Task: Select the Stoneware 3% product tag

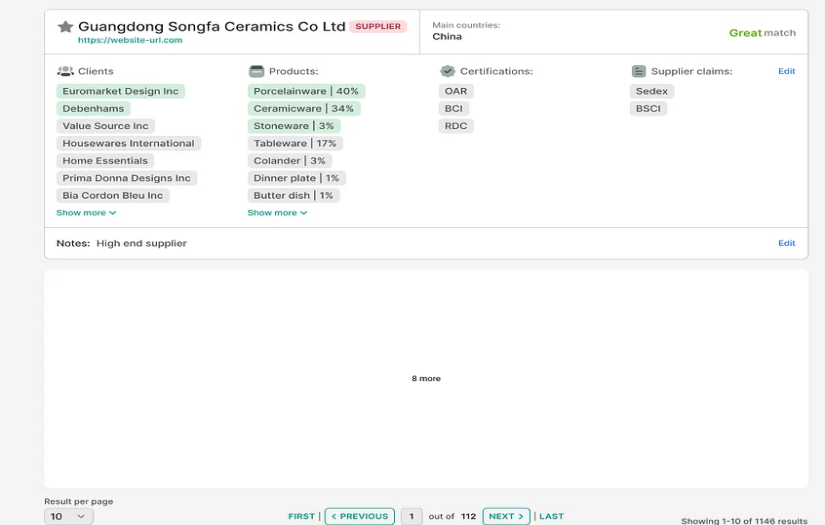Action: [x=294, y=126]
